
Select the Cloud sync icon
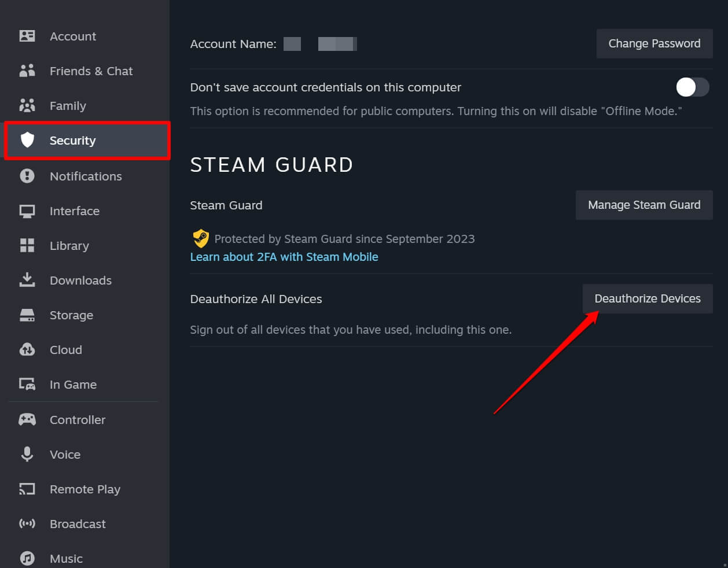[x=27, y=349]
